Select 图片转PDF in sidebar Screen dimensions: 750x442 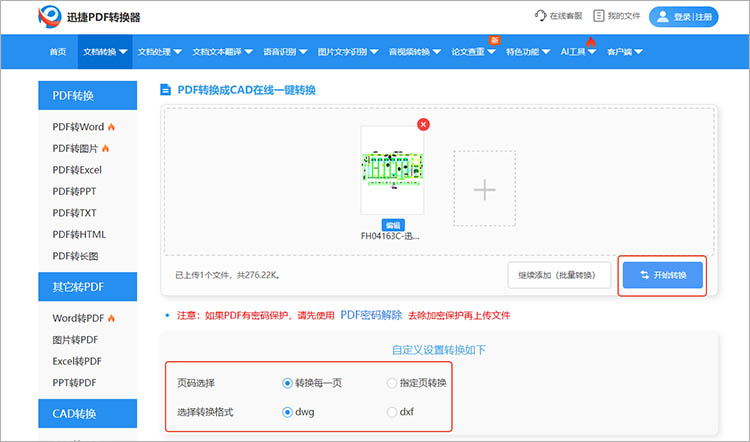75,340
